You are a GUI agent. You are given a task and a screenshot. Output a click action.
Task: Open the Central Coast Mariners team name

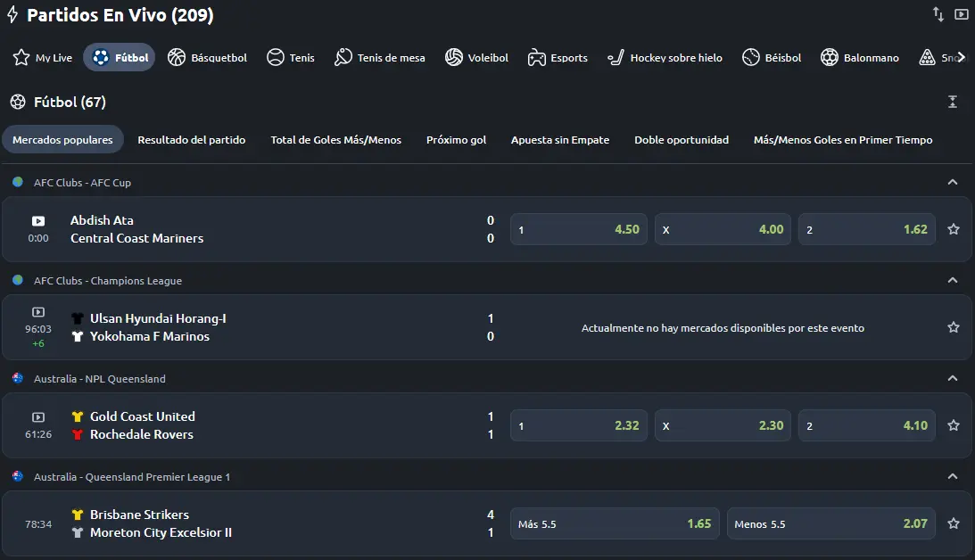136,239
